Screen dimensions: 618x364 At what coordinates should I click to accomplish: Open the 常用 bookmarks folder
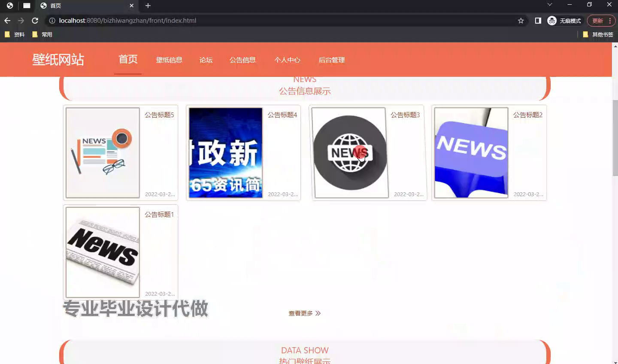click(x=42, y=34)
